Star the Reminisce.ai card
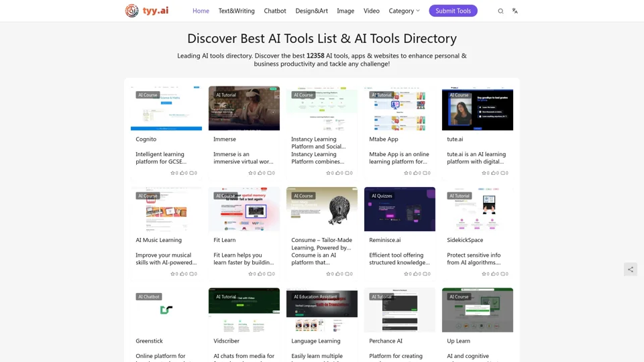 407,274
